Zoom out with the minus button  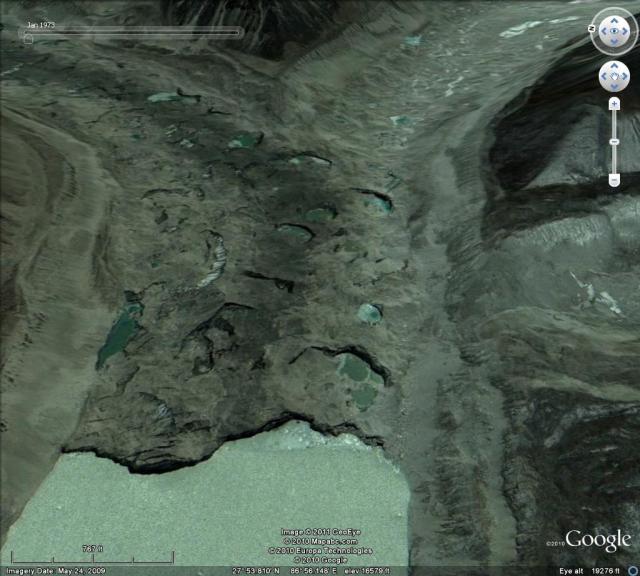pos(614,179)
